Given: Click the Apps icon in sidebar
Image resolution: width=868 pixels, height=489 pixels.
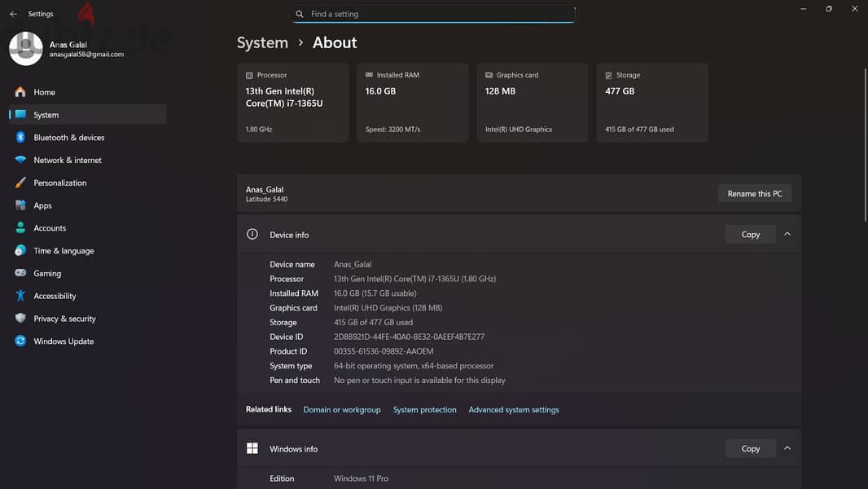Looking at the screenshot, I should (x=20, y=205).
